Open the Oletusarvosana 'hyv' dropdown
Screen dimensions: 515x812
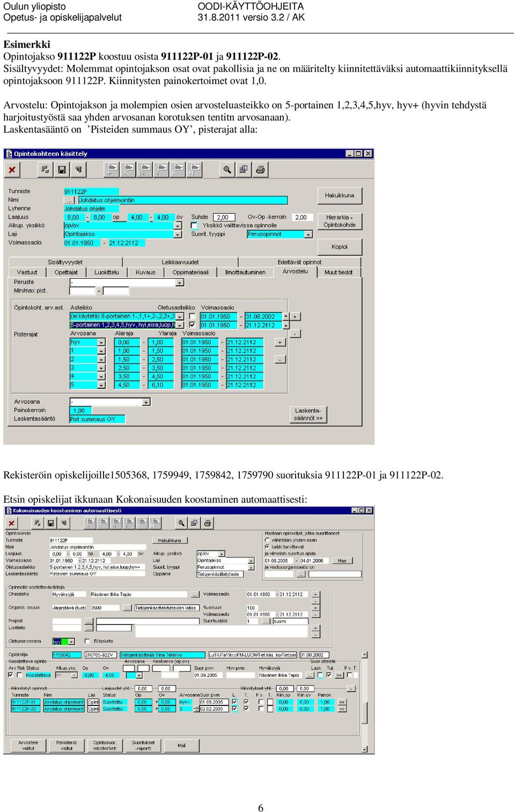point(72,641)
